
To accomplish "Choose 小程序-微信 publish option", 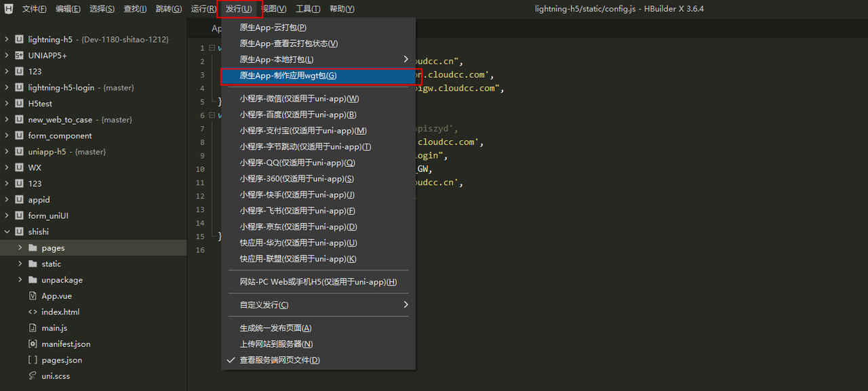I will (299, 99).
